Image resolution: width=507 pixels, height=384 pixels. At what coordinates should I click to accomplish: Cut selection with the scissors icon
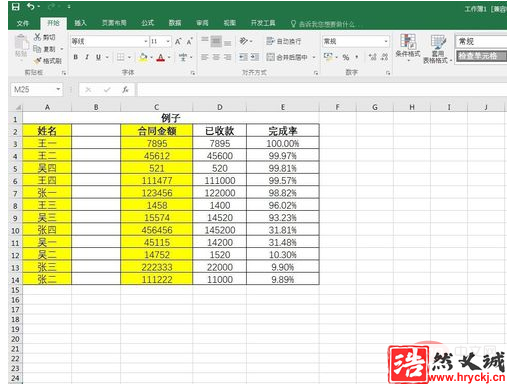(x=37, y=37)
